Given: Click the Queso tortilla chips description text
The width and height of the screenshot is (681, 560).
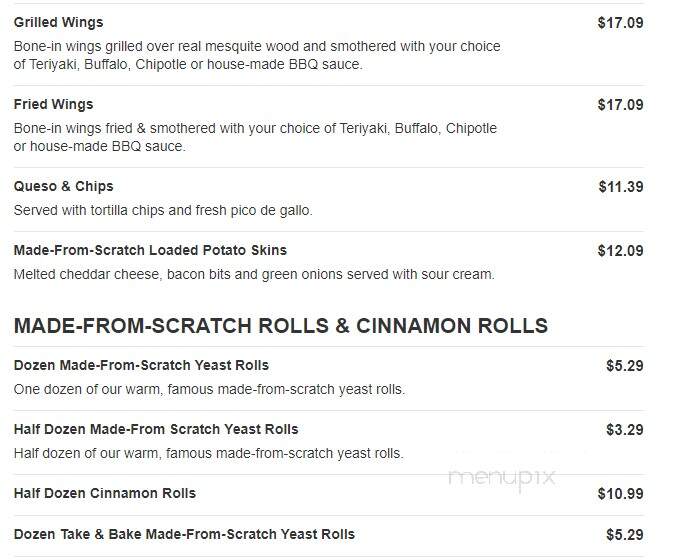Looking at the screenshot, I should (163, 210).
